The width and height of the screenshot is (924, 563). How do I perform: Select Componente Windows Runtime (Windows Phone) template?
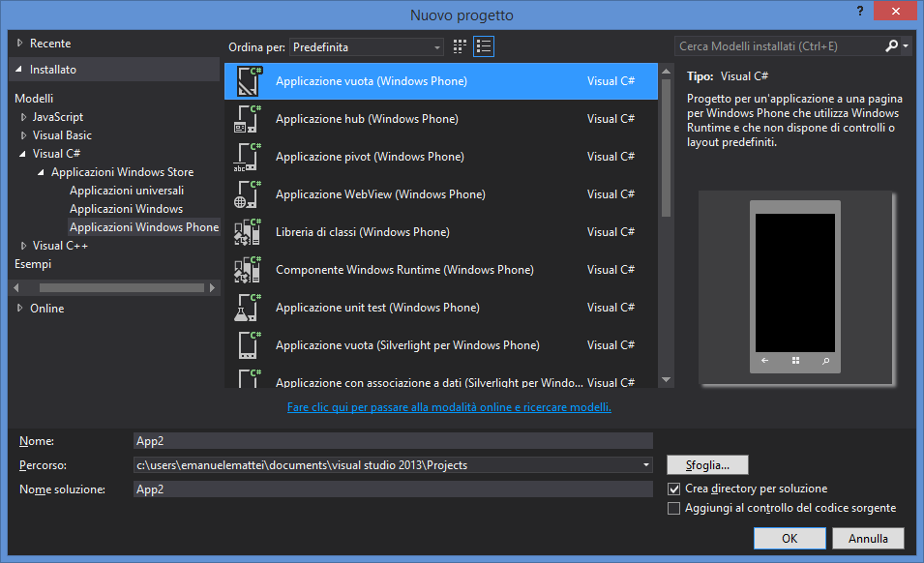pyautogui.click(x=441, y=270)
